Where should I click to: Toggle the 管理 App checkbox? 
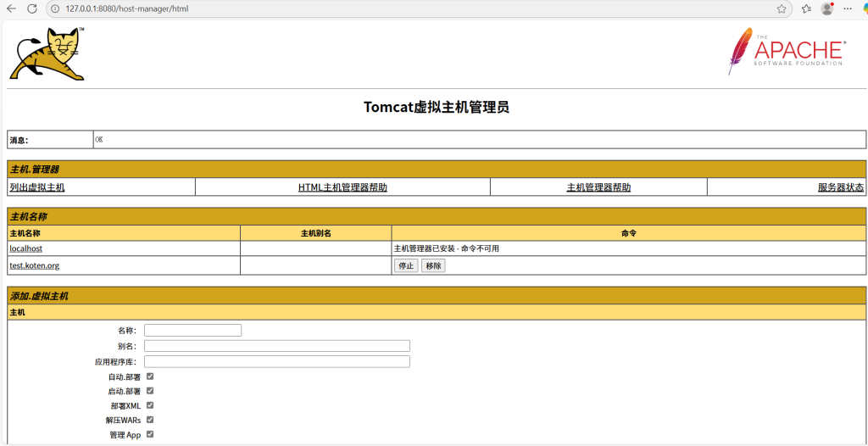pos(150,434)
